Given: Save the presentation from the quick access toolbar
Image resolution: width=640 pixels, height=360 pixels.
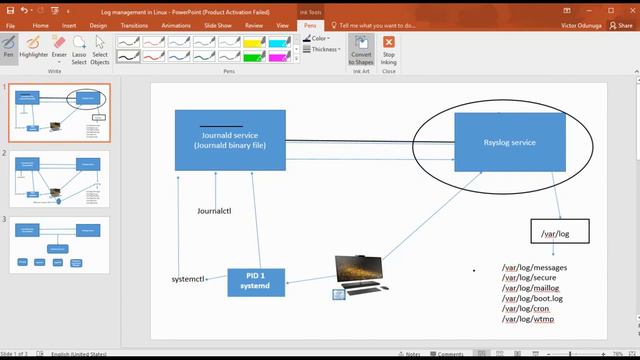Looking at the screenshot, I should [11, 11].
